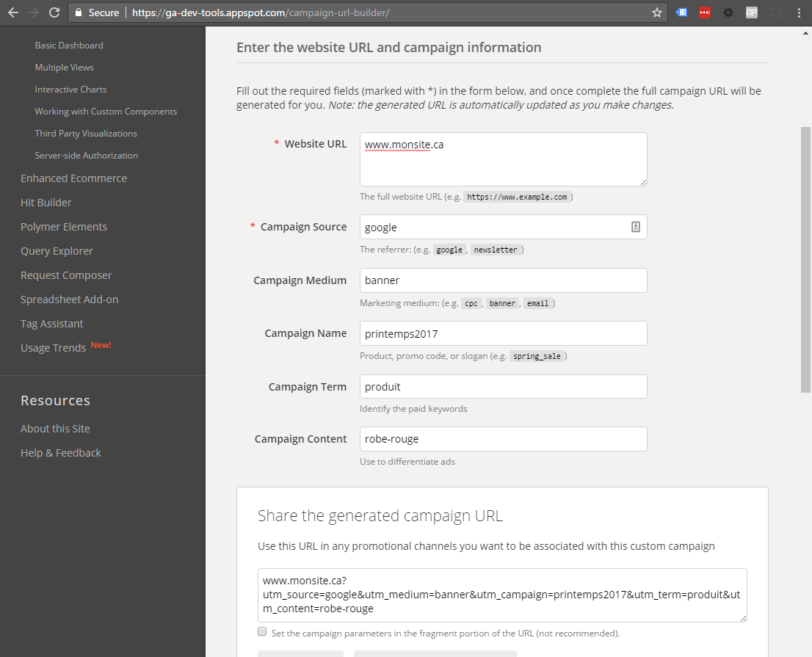812x657 pixels.
Task: Focus the Campaign Medium field
Action: 503,280
